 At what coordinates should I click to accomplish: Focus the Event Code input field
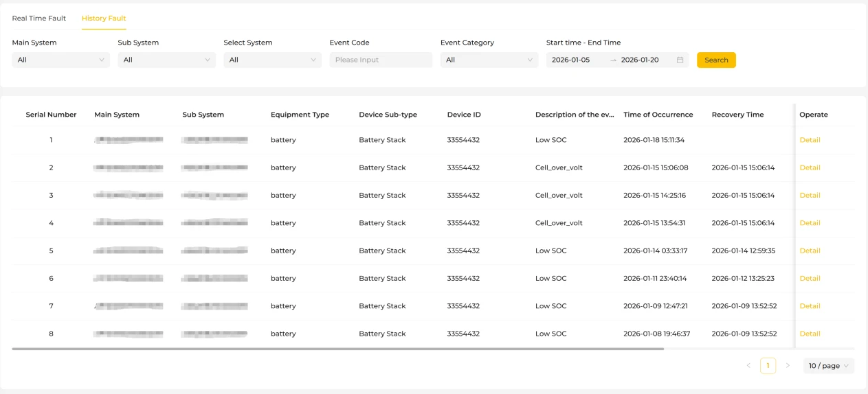pos(381,60)
